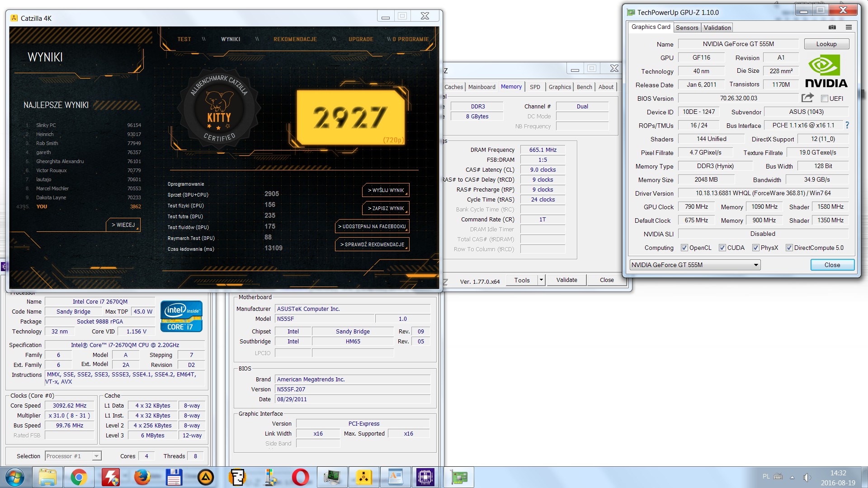Take a GPU-Z screenshot with camera icon

(x=832, y=27)
